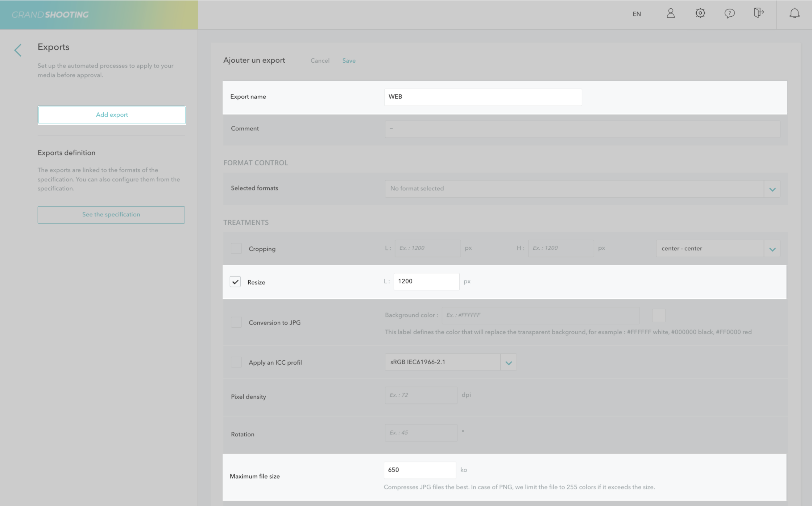Switch language via EN selector
The height and width of the screenshot is (506, 812).
637,14
